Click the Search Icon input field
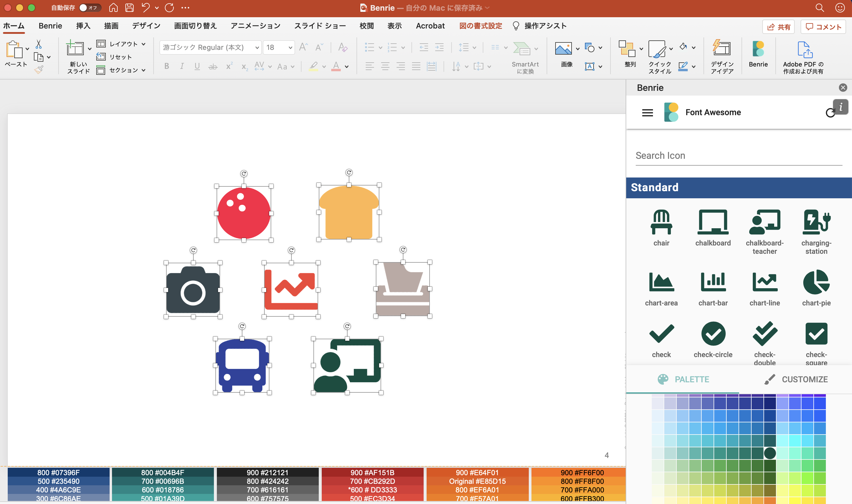This screenshot has height=504, width=852. click(738, 156)
